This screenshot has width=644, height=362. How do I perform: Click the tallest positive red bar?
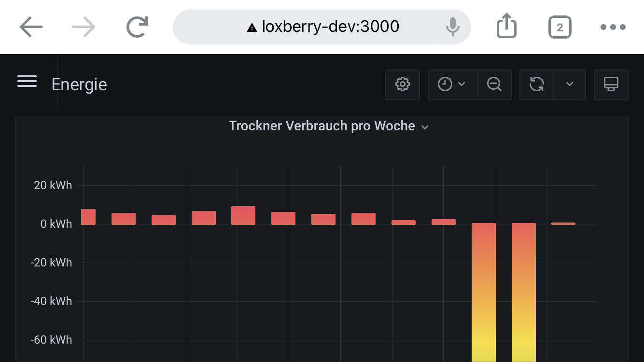(243, 215)
